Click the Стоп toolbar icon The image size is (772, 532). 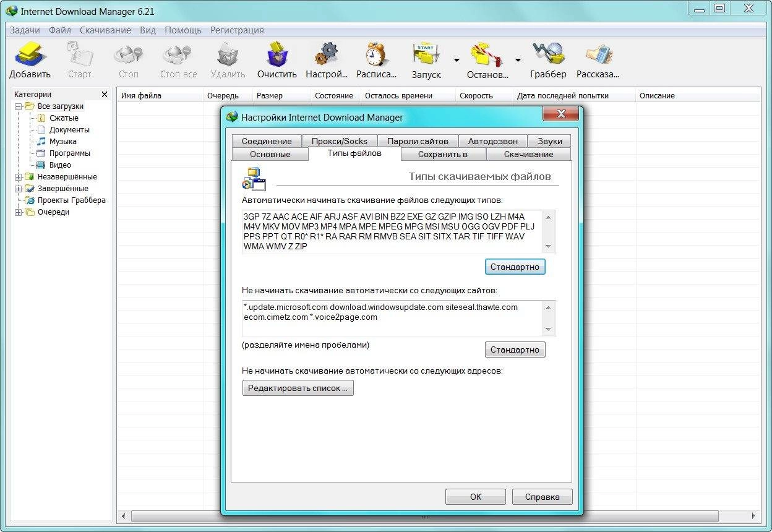click(x=128, y=55)
